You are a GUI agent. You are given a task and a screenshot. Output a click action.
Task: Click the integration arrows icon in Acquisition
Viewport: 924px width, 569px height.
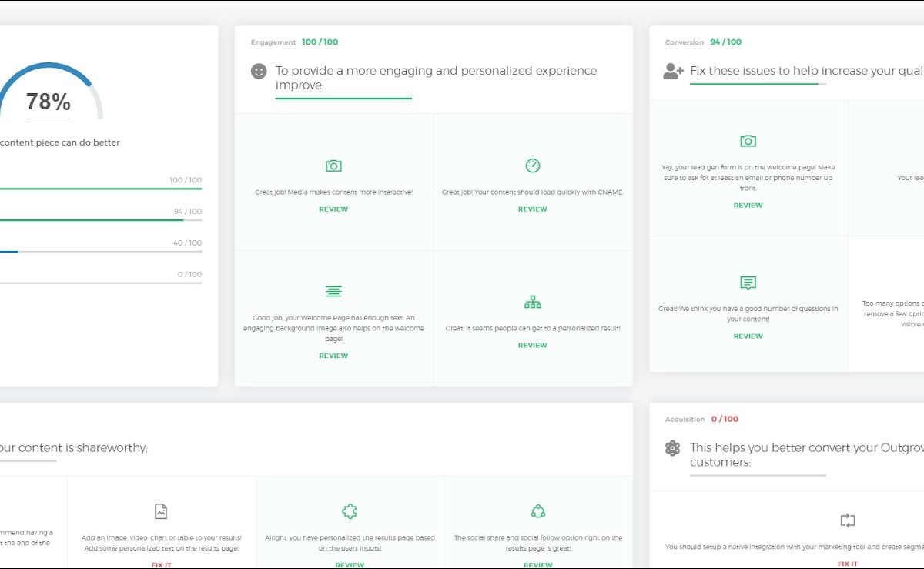click(848, 520)
